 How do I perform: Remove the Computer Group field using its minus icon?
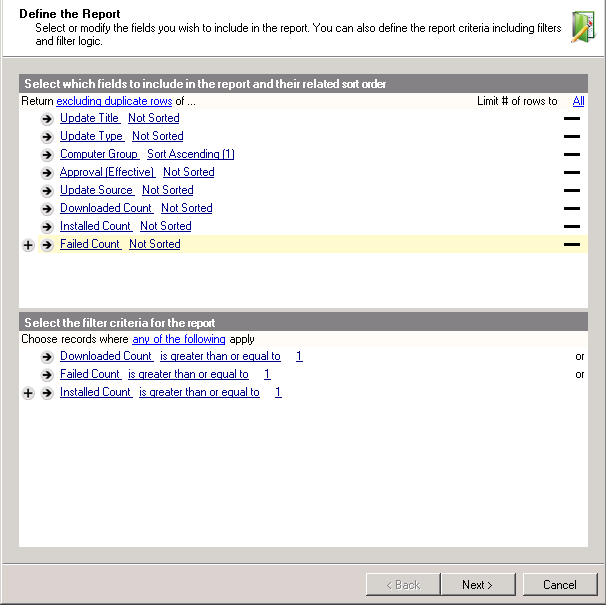pos(572,155)
